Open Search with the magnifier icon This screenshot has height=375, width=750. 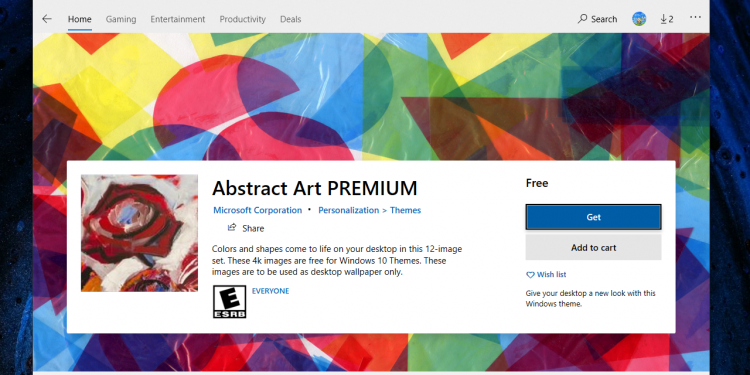(597, 19)
